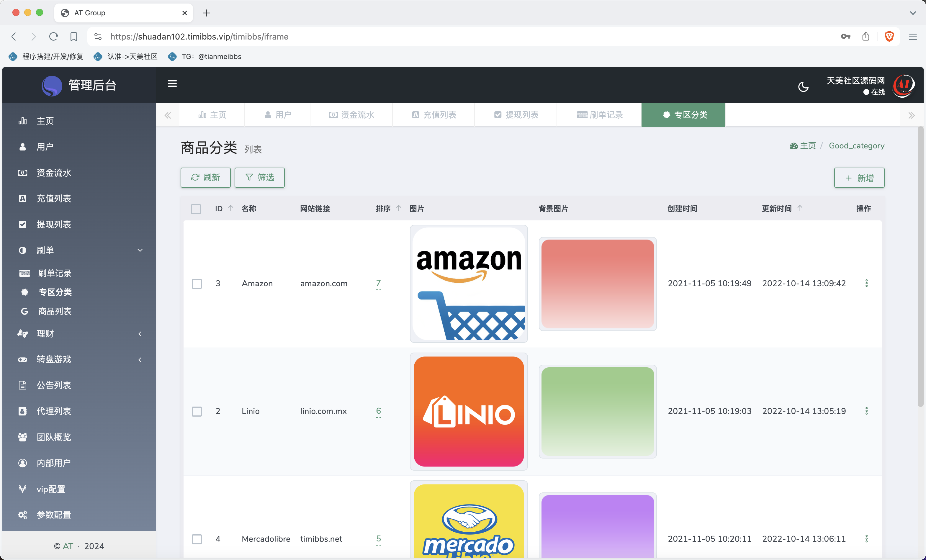
Task: Open 提现列表 in the sidebar
Action: click(79, 224)
